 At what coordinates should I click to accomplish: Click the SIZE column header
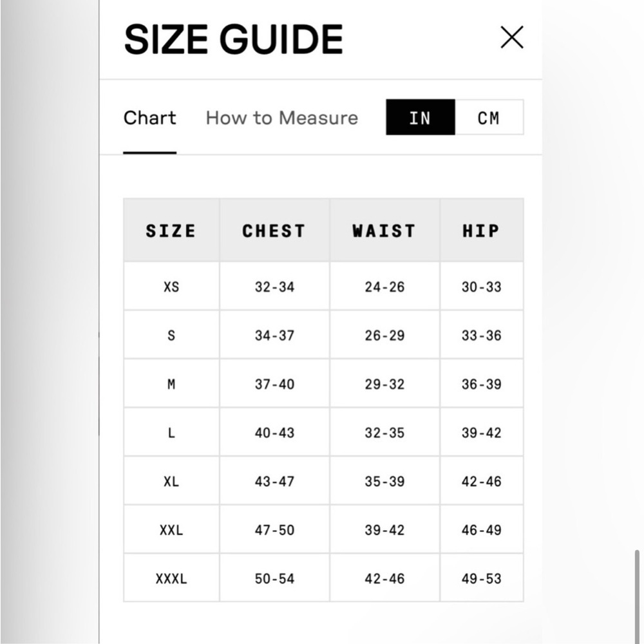(171, 231)
